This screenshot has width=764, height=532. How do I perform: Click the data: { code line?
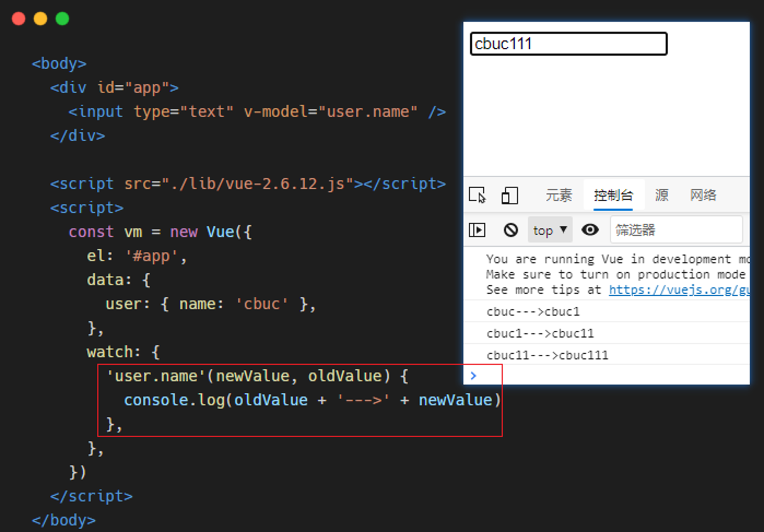pyautogui.click(x=119, y=280)
